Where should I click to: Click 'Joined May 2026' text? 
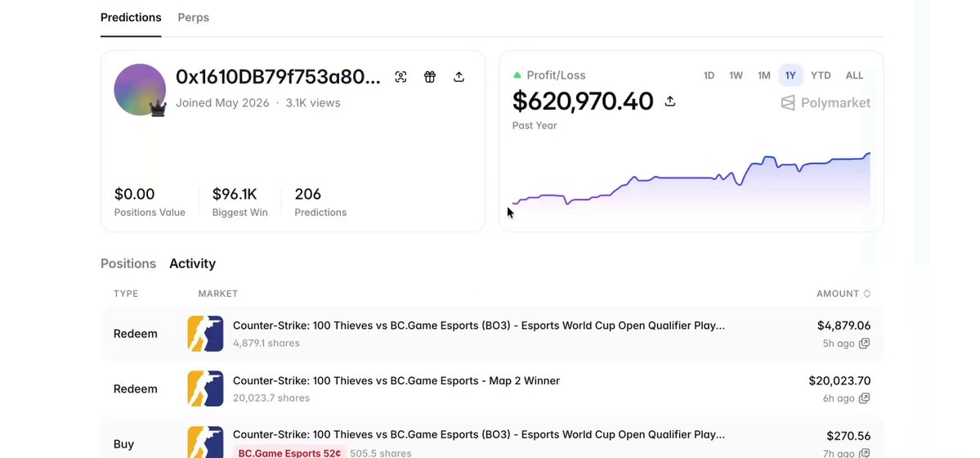coord(222,102)
